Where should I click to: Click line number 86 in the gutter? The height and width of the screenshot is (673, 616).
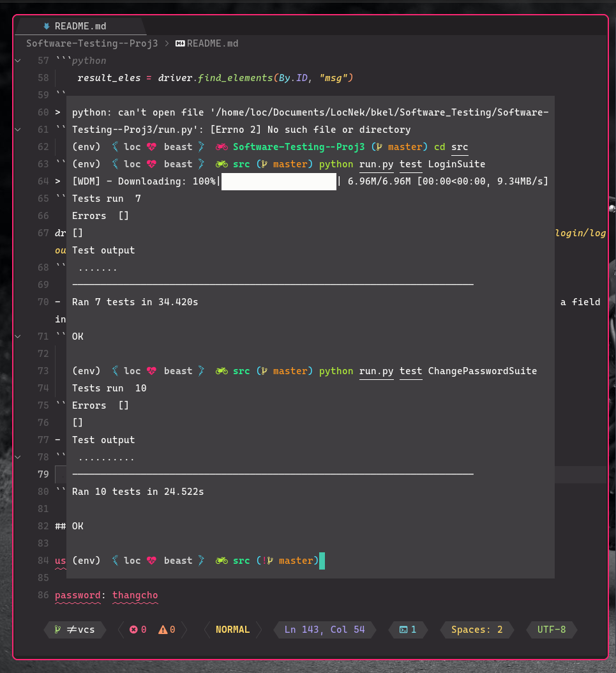43,595
